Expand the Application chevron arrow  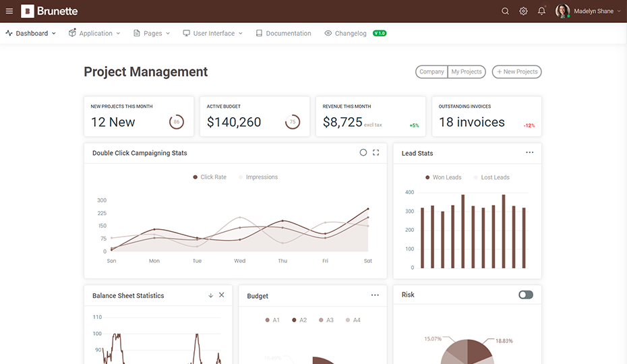pos(119,34)
